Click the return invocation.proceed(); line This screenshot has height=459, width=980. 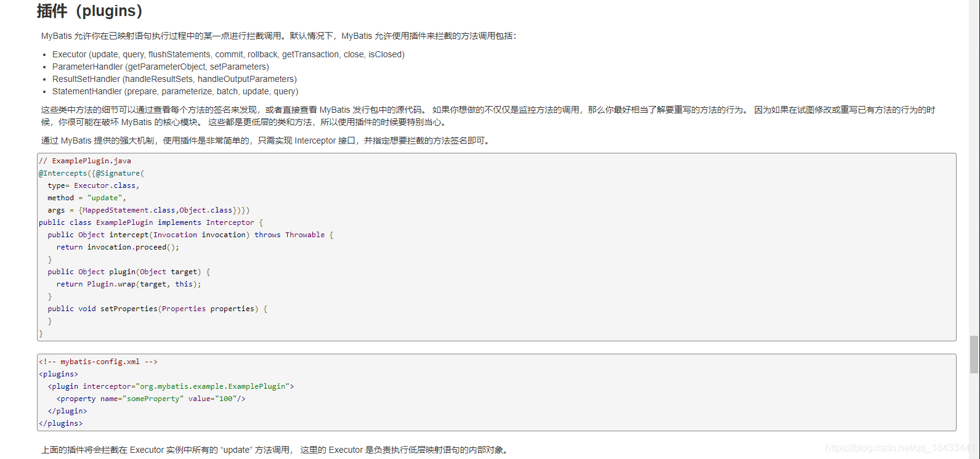pyautogui.click(x=118, y=247)
